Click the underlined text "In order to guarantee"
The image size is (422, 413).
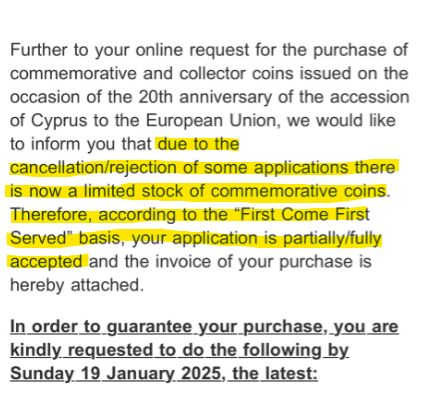101,327
